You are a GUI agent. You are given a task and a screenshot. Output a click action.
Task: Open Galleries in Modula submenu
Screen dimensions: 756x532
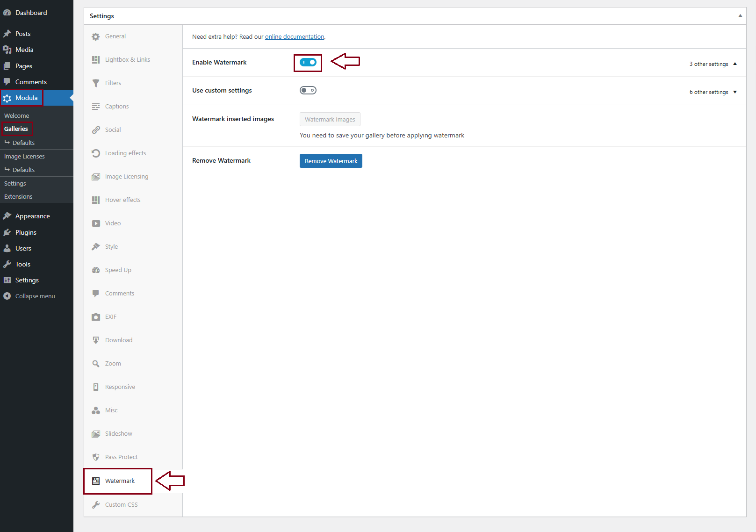point(16,129)
